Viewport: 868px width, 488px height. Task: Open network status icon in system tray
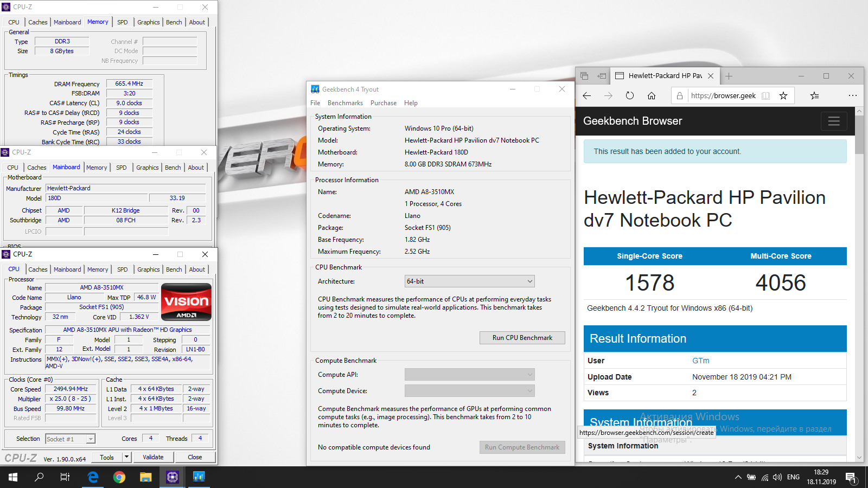764,478
